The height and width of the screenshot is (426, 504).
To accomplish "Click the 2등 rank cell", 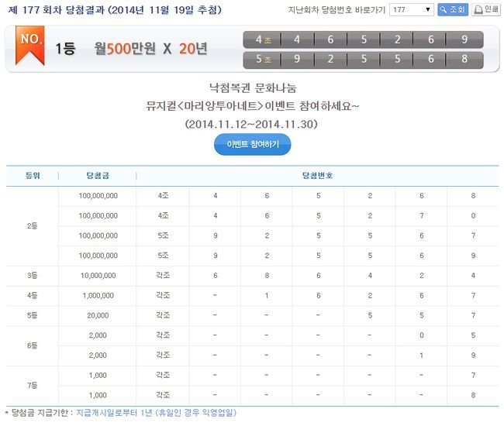I will [32, 225].
